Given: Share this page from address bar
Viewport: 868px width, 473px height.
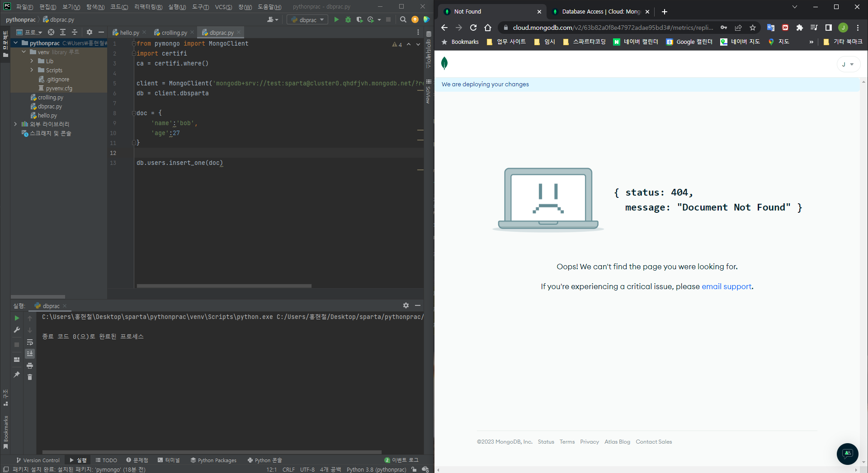Looking at the screenshot, I should coord(738,28).
